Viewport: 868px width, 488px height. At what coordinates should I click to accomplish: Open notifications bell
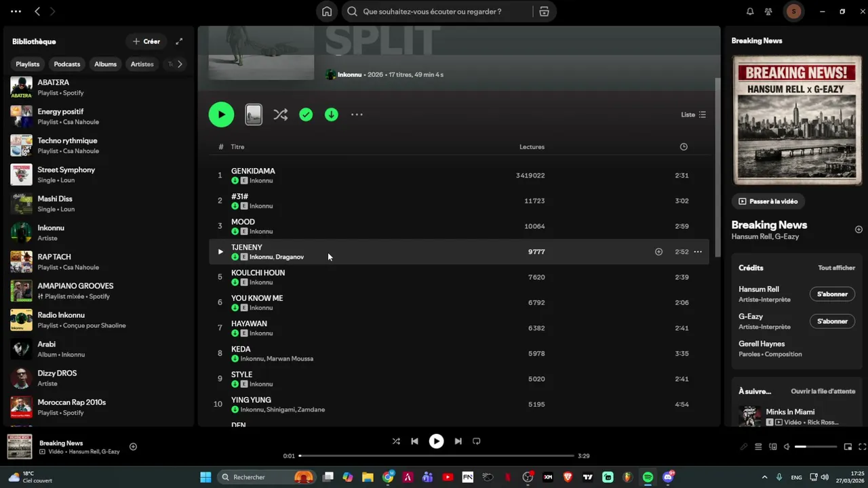click(x=750, y=12)
